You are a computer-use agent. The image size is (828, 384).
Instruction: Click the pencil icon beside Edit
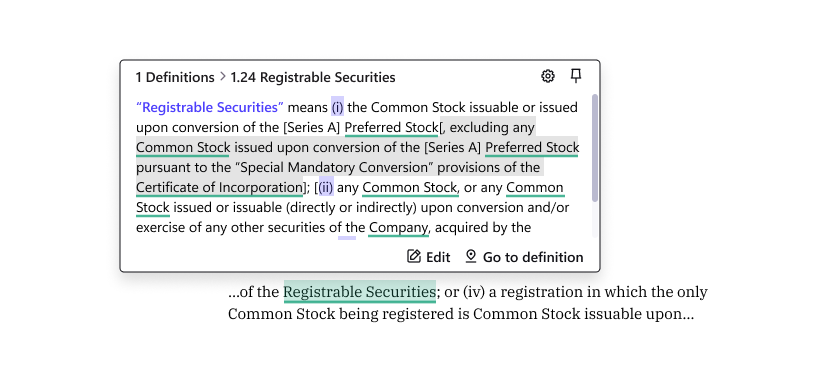click(x=414, y=257)
